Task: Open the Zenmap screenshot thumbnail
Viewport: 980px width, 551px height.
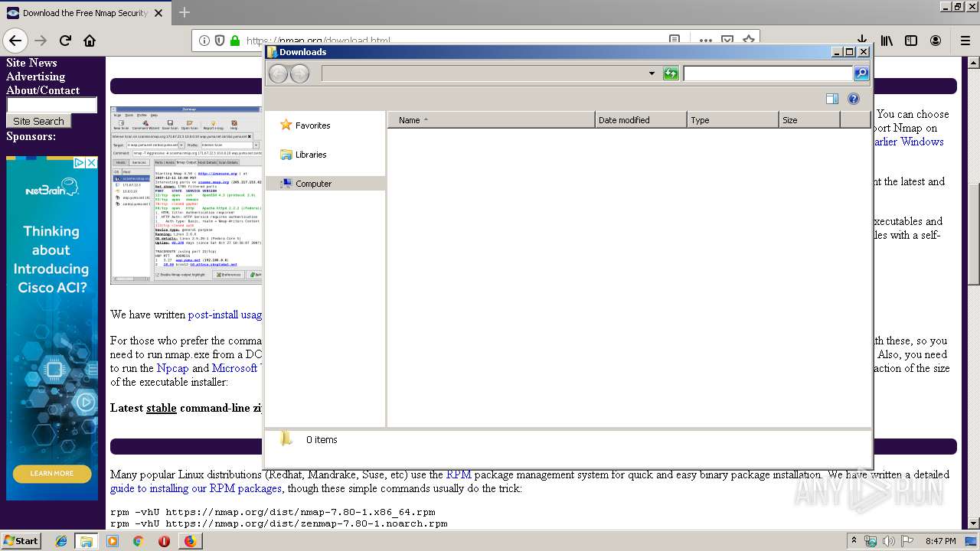Action: click(x=186, y=195)
